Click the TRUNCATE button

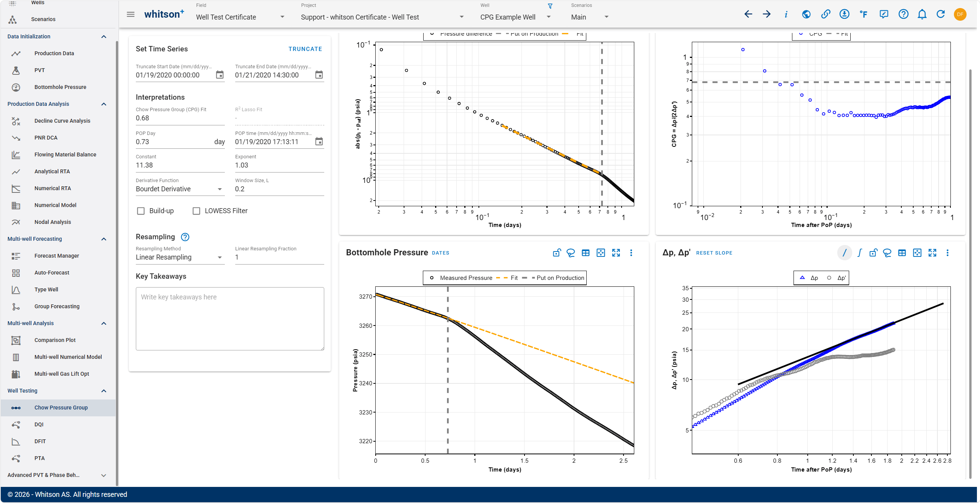pyautogui.click(x=305, y=49)
